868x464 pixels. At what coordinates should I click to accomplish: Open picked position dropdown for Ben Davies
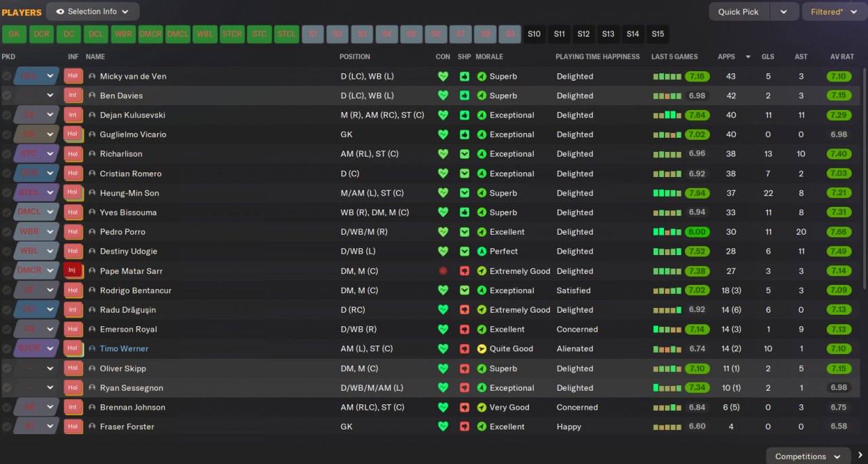[50, 96]
